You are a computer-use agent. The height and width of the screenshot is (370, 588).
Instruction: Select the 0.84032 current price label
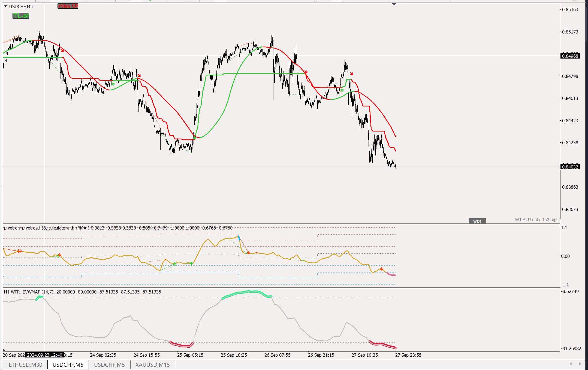pyautogui.click(x=570, y=167)
